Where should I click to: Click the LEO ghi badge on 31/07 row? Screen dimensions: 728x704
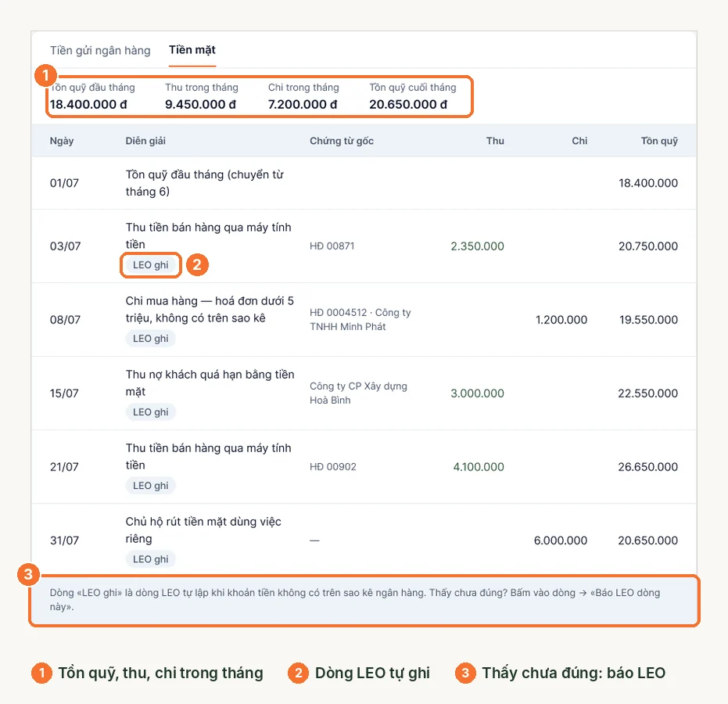pyautogui.click(x=150, y=559)
